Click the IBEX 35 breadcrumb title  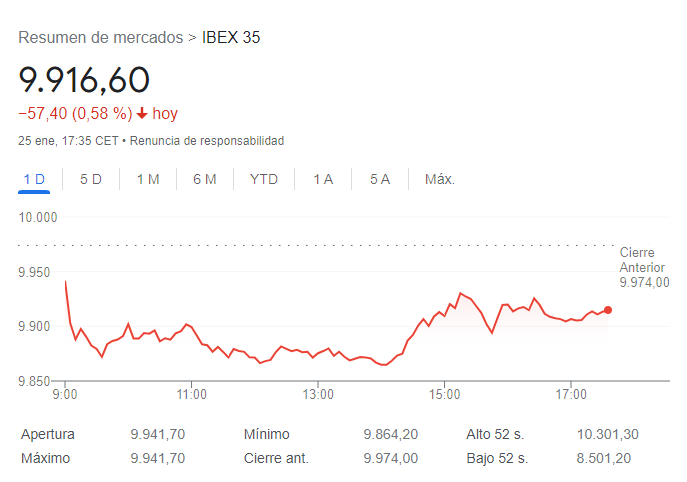231,38
